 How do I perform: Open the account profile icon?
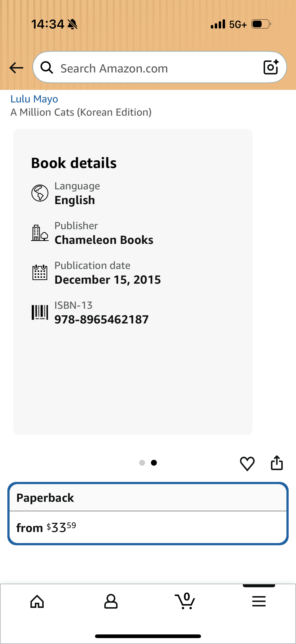tap(111, 601)
